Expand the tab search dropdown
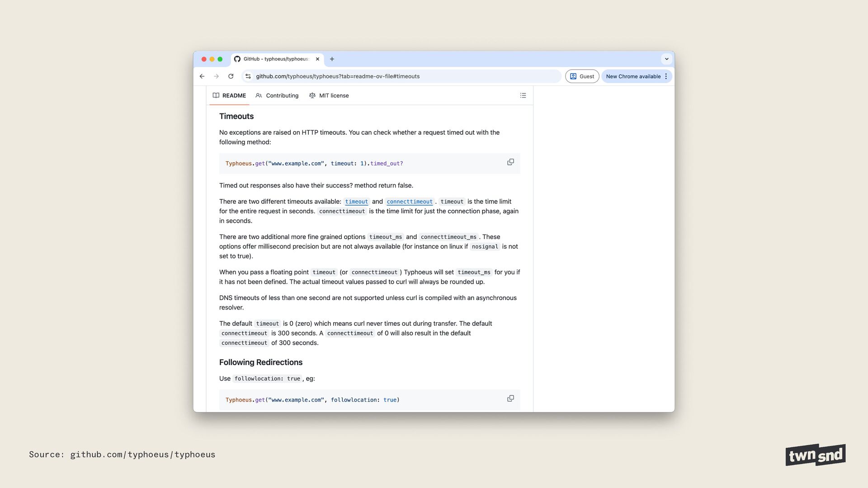The height and width of the screenshot is (488, 868). click(666, 59)
